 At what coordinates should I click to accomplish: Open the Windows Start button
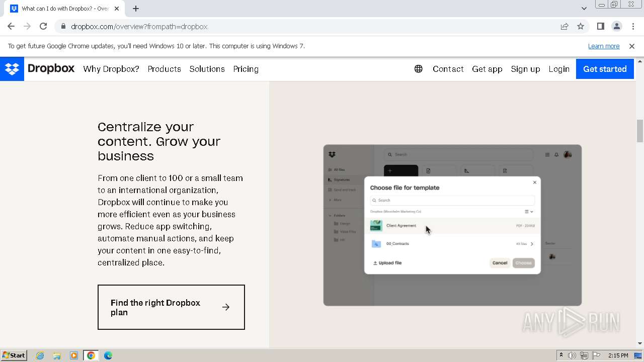[x=14, y=355]
